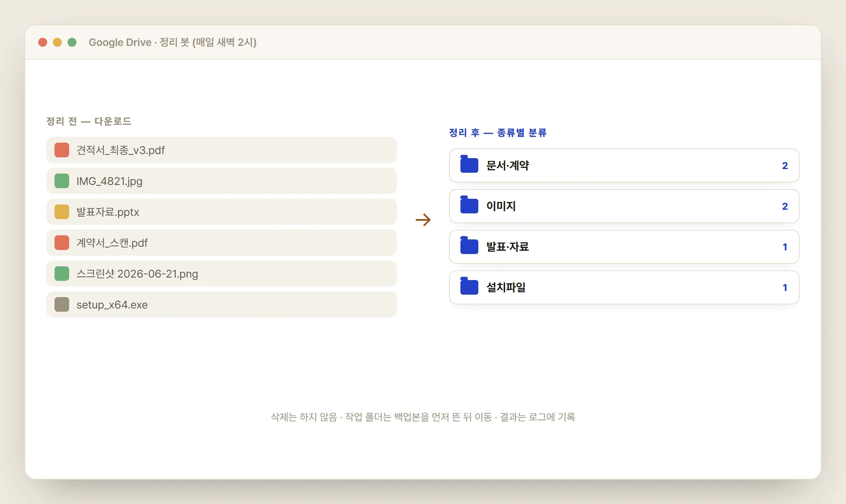Click the green icon beside 스크린샷 2026-06-21.png
846x504 pixels.
point(62,274)
